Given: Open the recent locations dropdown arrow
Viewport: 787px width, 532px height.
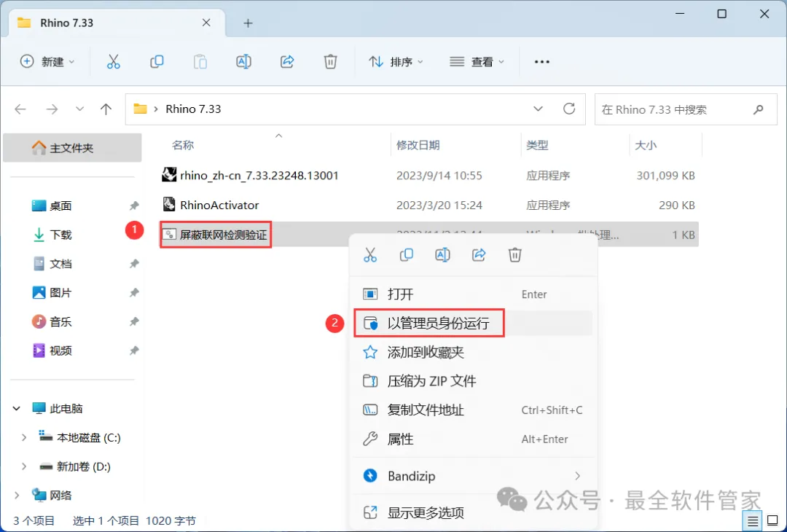Looking at the screenshot, I should click(x=79, y=109).
